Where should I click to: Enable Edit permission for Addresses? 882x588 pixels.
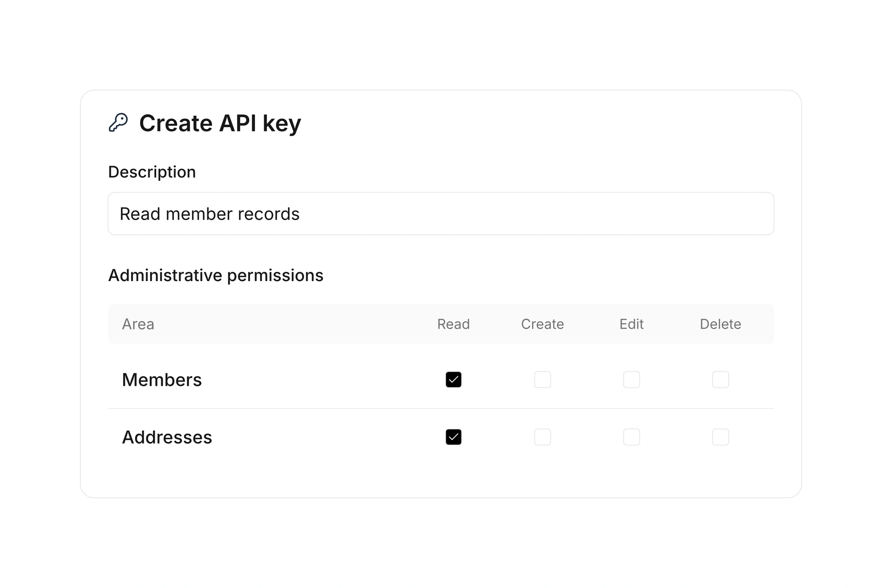pyautogui.click(x=632, y=437)
